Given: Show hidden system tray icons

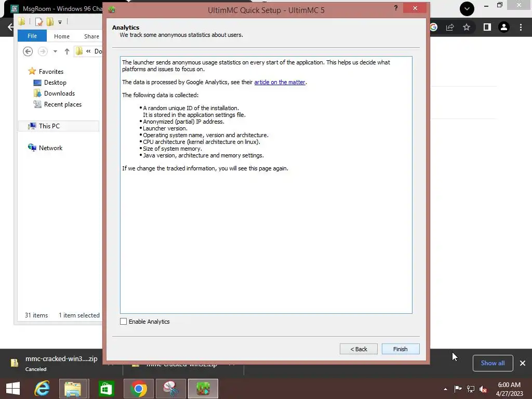Looking at the screenshot, I should coord(445,389).
